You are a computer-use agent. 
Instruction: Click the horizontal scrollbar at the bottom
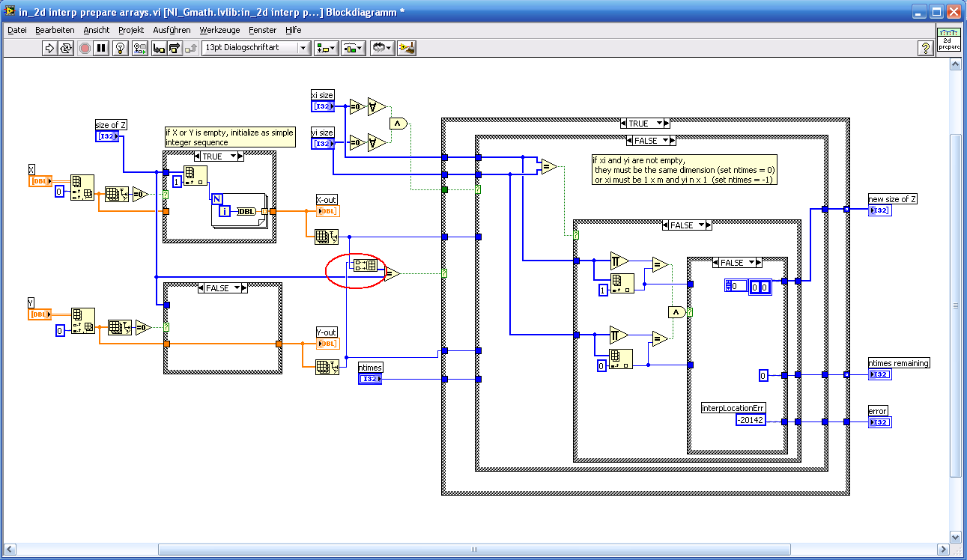(472, 550)
